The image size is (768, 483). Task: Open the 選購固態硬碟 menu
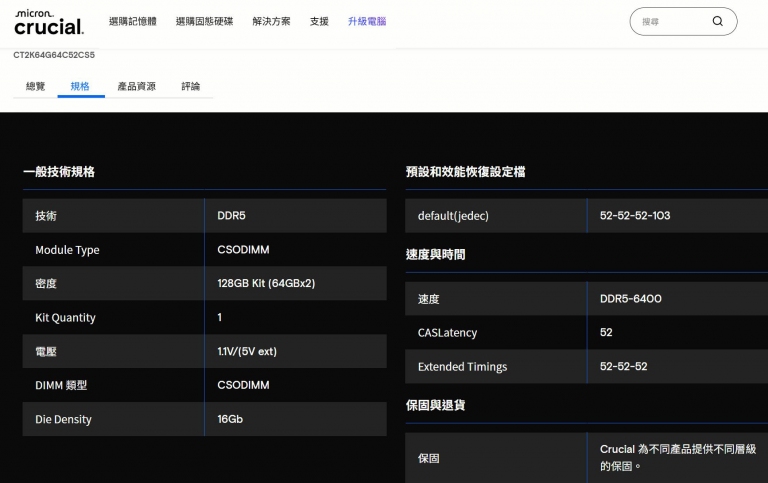coord(204,22)
